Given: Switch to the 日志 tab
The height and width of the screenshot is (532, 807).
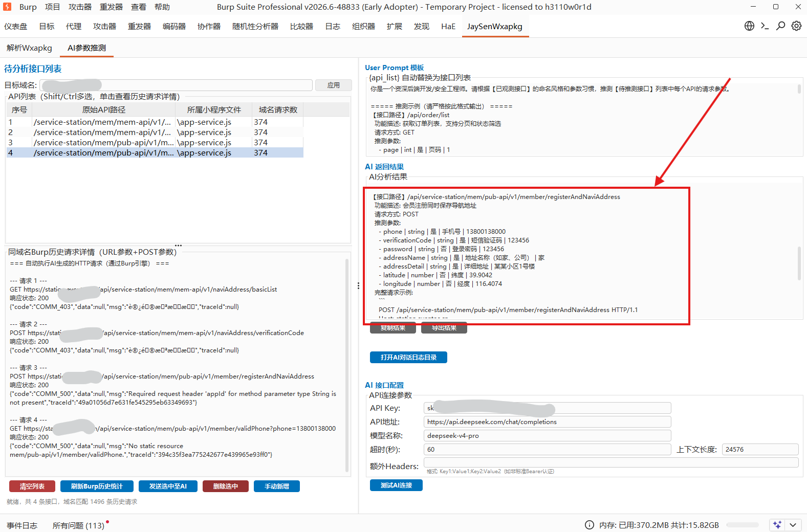Looking at the screenshot, I should [x=333, y=27].
